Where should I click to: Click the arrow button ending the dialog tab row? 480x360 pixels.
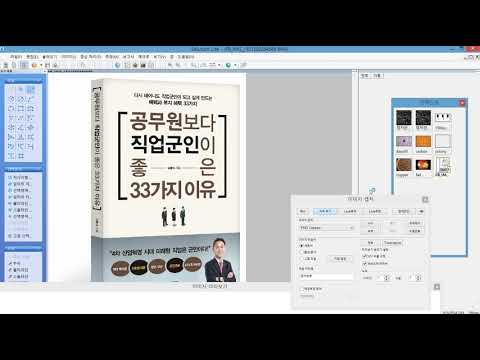(421, 211)
